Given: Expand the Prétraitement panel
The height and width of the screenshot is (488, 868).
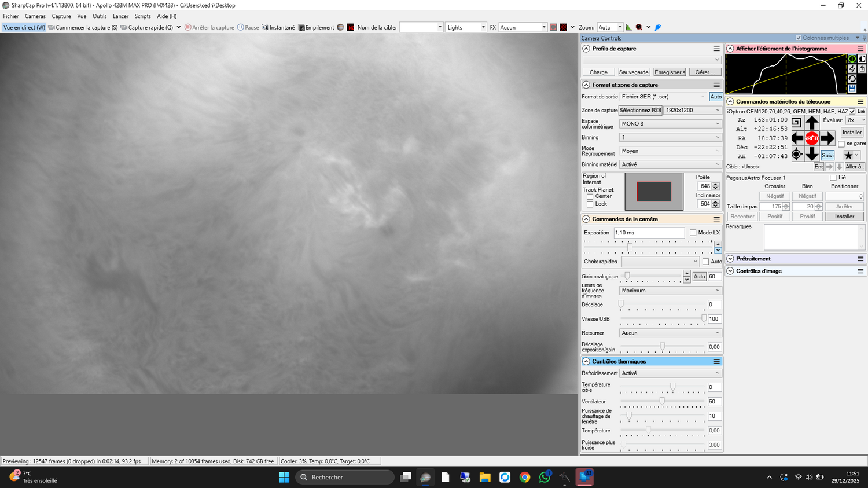Looking at the screenshot, I should [x=730, y=259].
